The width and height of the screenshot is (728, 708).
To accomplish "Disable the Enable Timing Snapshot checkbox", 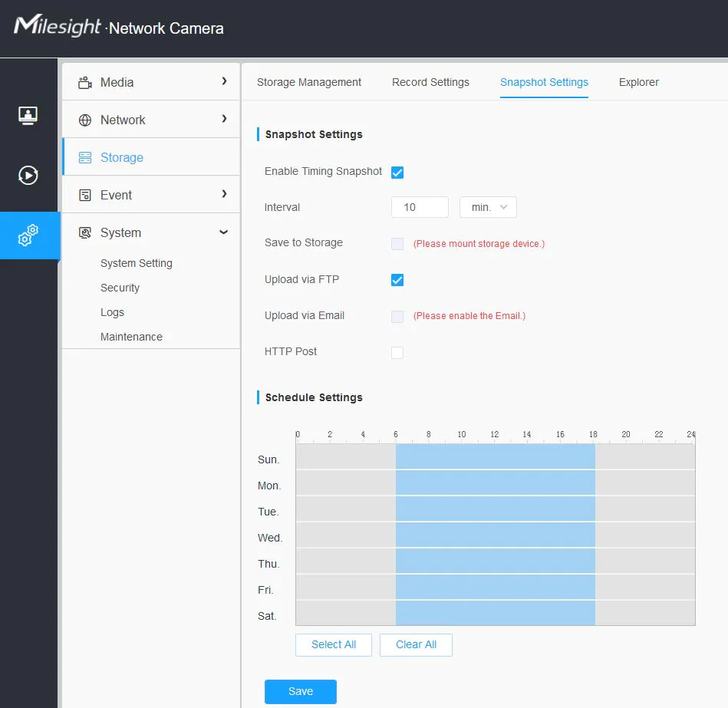I will click(397, 173).
